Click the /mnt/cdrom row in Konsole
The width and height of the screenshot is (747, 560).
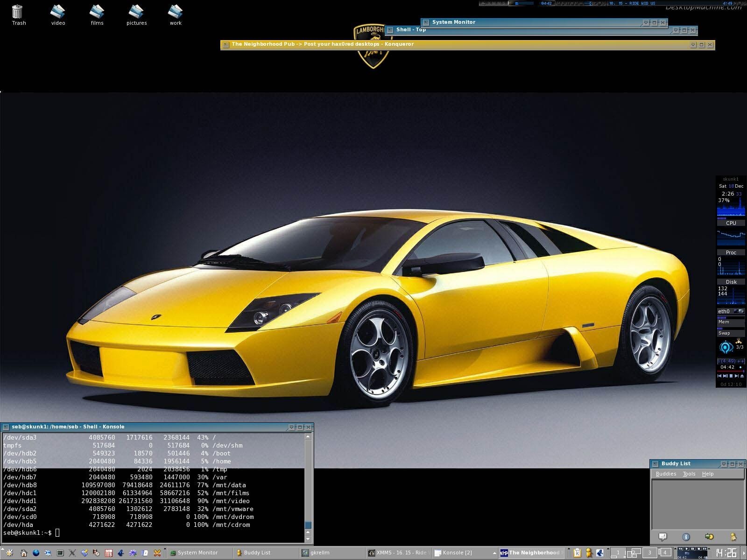click(127, 525)
